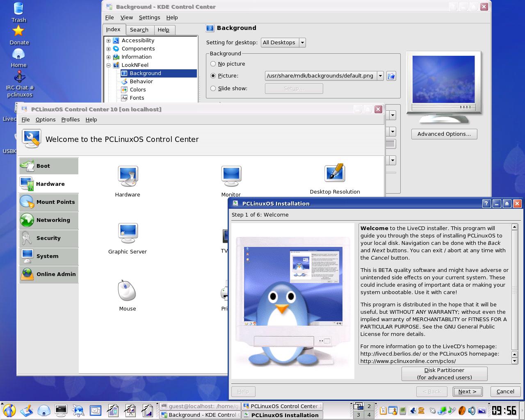Screen dimensions: 525x420
Task: Click Next in the installer
Action: pyautogui.click(x=468, y=392)
